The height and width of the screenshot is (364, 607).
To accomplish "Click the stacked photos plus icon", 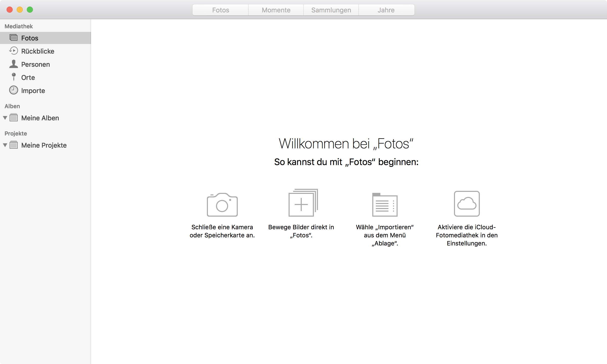I will (x=303, y=203).
